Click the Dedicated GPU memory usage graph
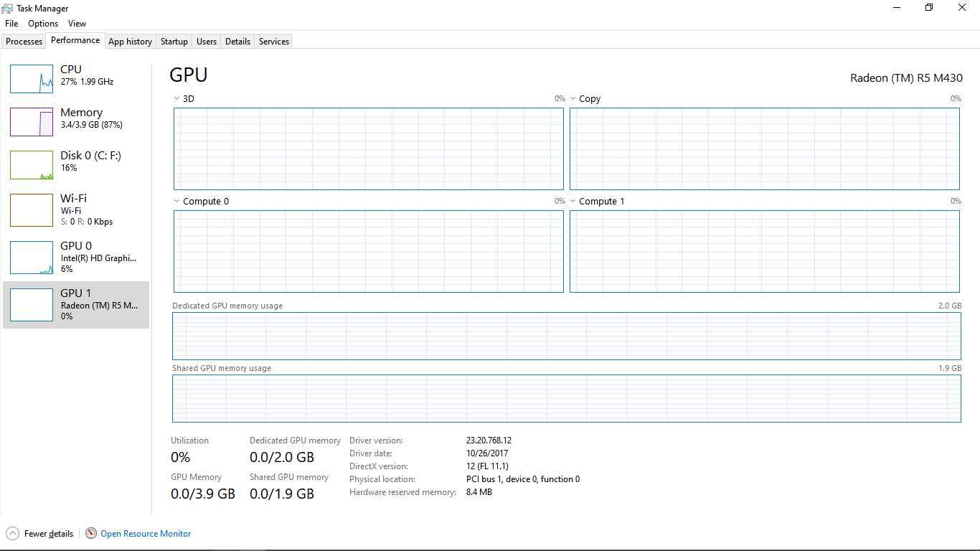This screenshot has height=551, width=980. click(x=567, y=336)
